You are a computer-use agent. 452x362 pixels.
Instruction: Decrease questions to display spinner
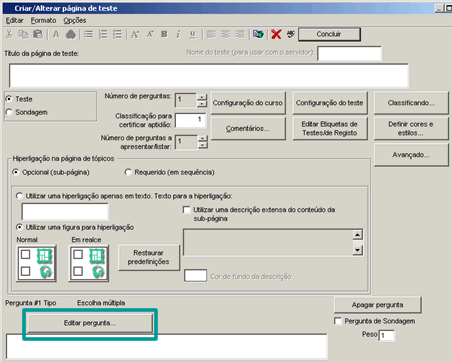coord(202,145)
